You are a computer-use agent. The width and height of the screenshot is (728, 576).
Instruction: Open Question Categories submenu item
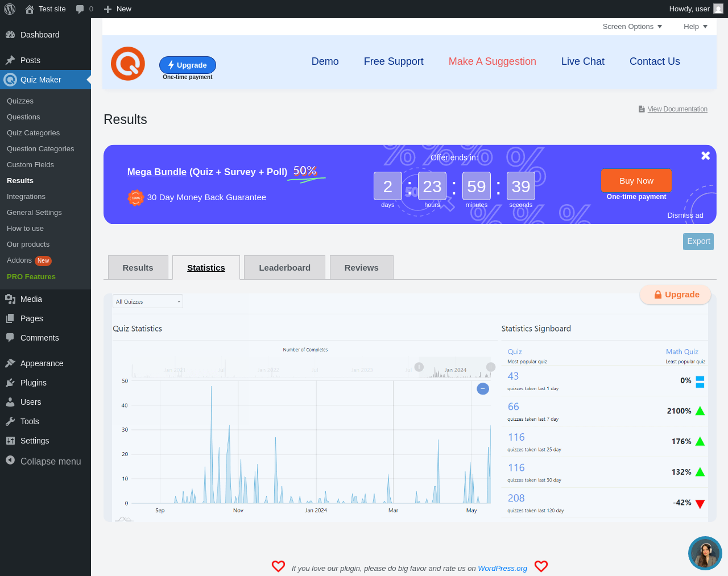45,149
